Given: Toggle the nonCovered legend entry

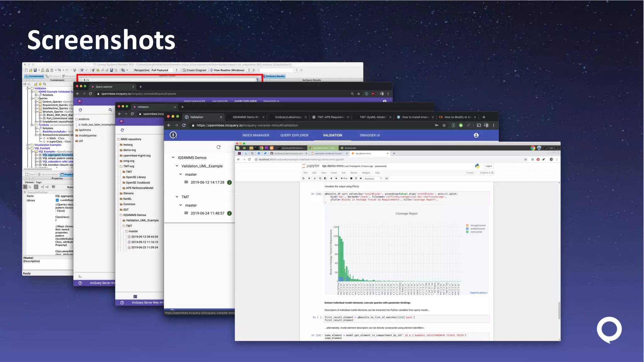Looking at the screenshot, I should [x=475, y=232].
